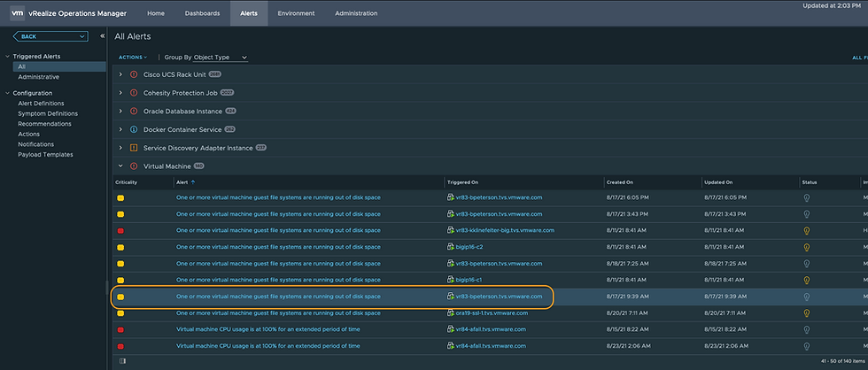Viewport: 868px width, 370px height.
Task: Collapse the left sidebar with double-chevron icon
Action: point(103,36)
